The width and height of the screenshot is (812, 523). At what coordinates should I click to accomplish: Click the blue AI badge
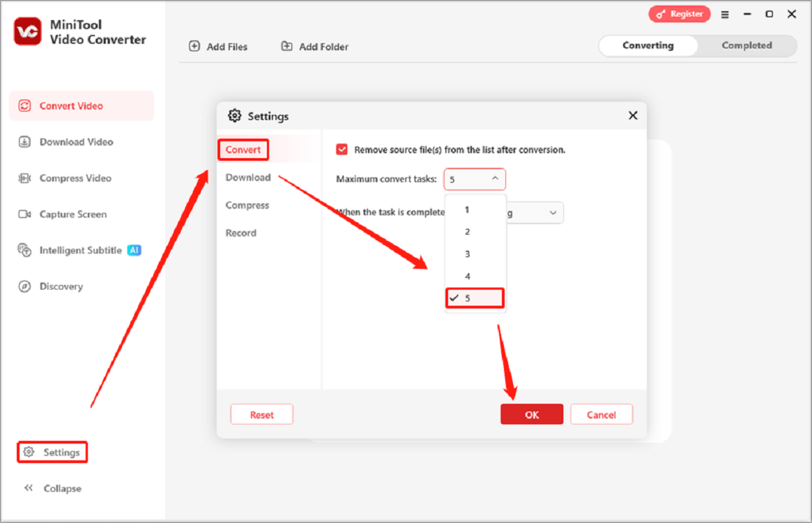[134, 250]
